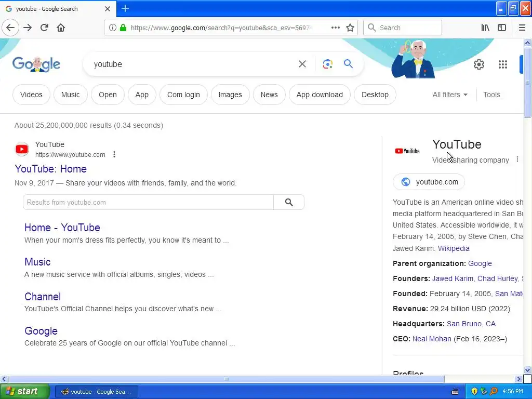Open Google quick settings gear
The height and width of the screenshot is (399, 532).
pos(478,64)
